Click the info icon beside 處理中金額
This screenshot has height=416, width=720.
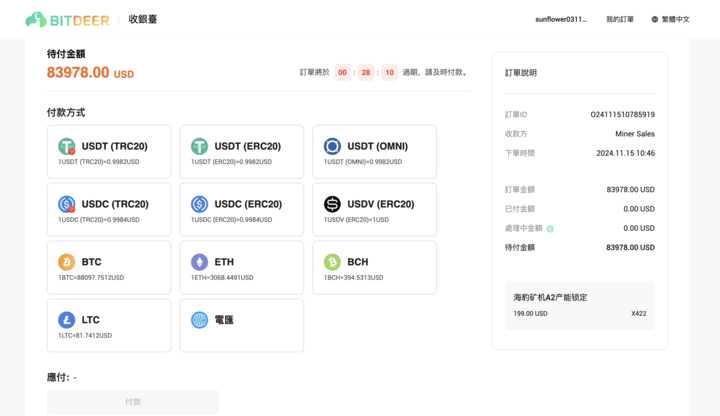click(550, 229)
